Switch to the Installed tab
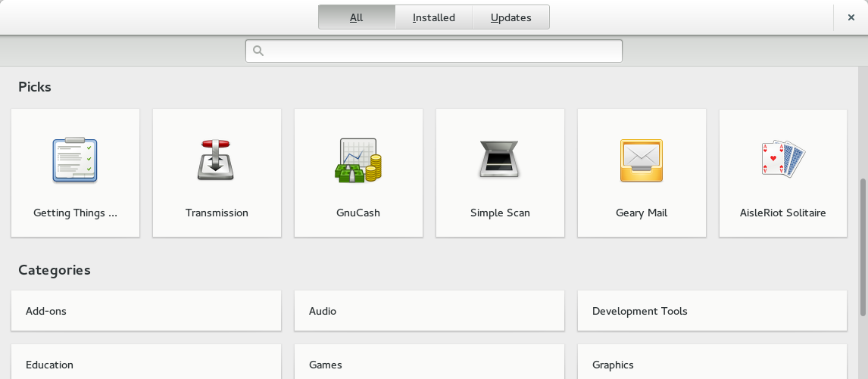 433,17
